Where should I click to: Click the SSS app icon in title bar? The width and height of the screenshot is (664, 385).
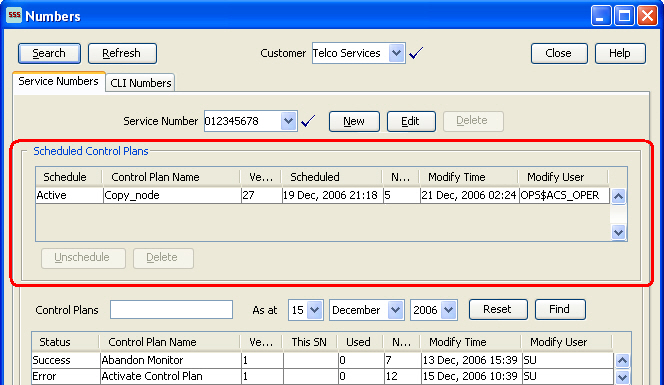(14, 15)
